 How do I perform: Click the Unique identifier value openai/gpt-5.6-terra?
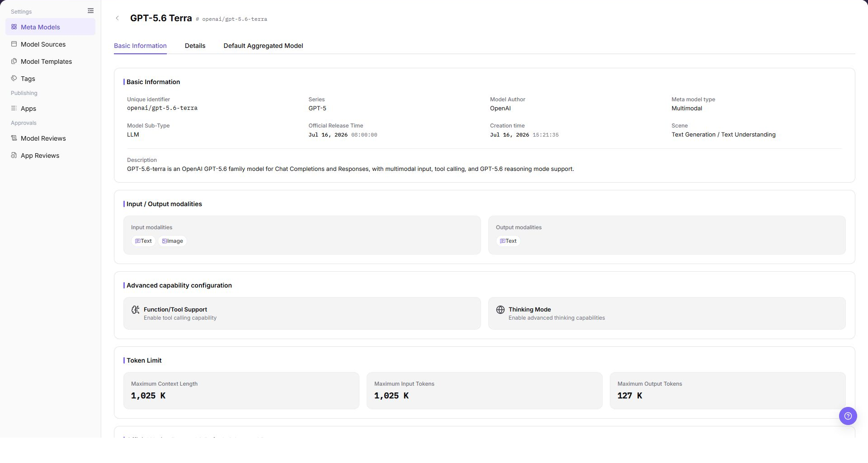[162, 108]
